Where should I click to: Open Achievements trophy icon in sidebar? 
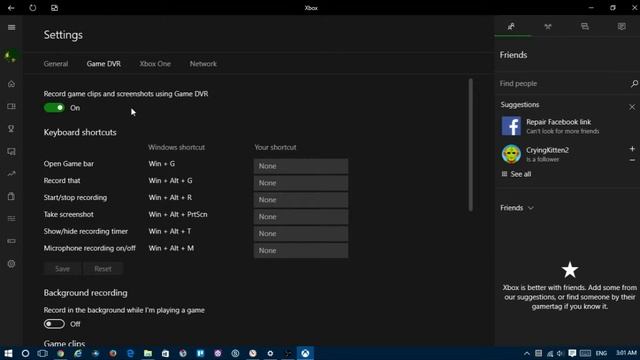tap(11, 129)
